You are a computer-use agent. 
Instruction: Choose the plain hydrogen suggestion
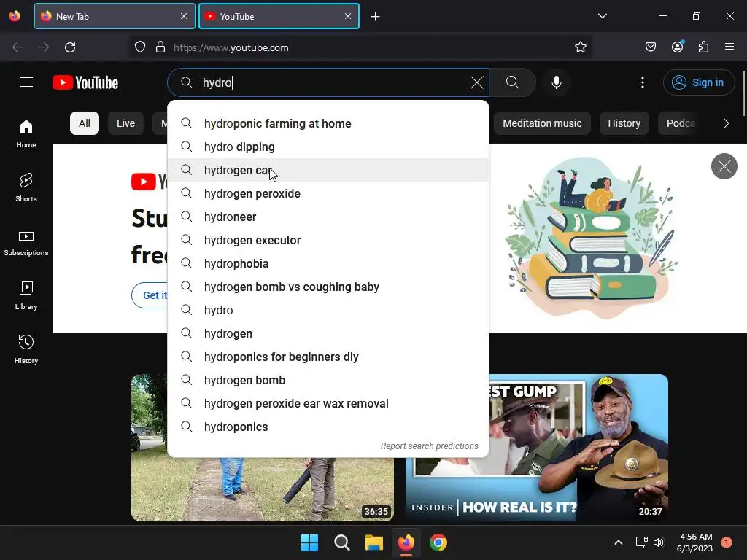click(x=328, y=333)
